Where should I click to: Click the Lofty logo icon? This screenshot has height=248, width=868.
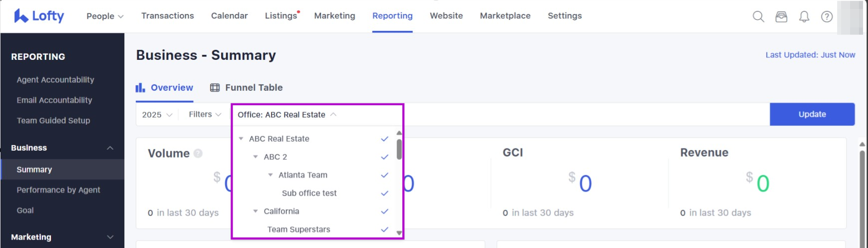(x=21, y=16)
